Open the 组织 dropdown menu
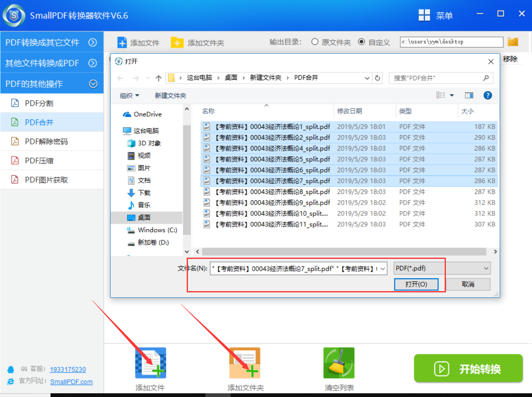 tap(130, 96)
